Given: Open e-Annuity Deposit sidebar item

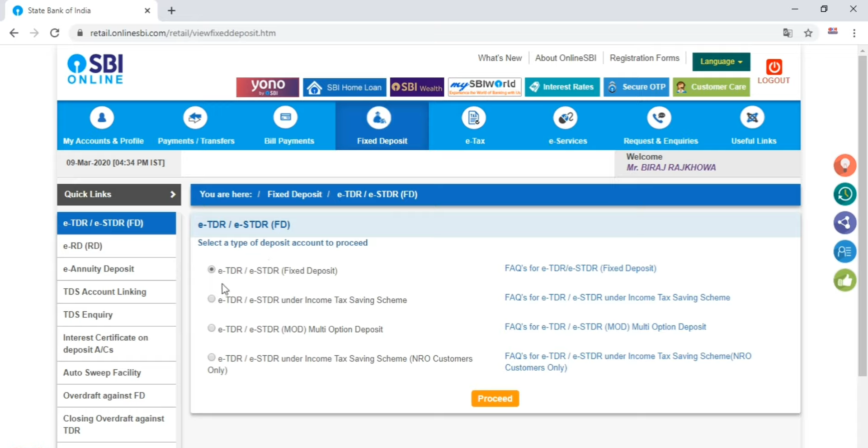Looking at the screenshot, I should pos(117,269).
